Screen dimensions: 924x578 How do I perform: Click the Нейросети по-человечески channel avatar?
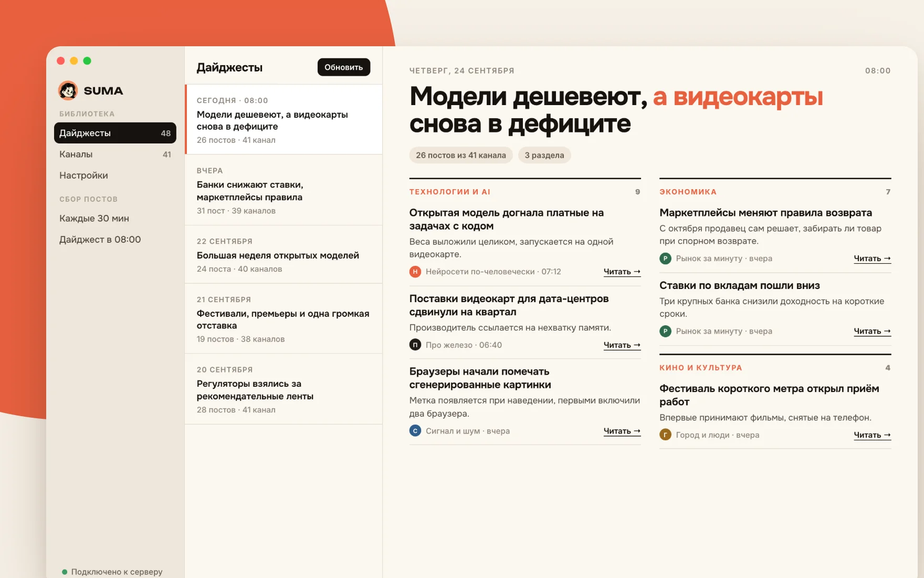[415, 272]
